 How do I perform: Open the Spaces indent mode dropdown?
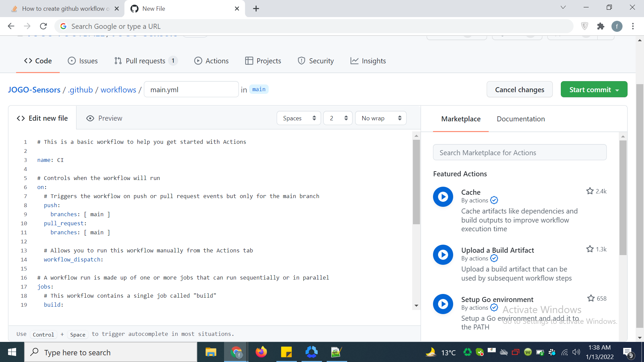pos(299,118)
